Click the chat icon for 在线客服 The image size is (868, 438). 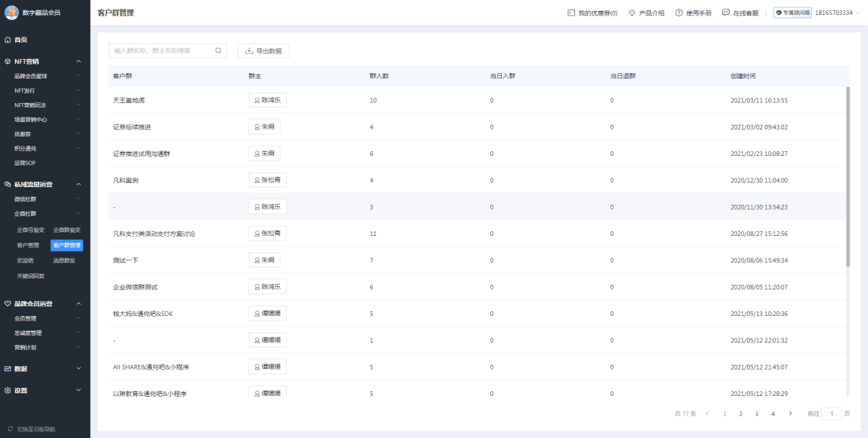click(726, 13)
